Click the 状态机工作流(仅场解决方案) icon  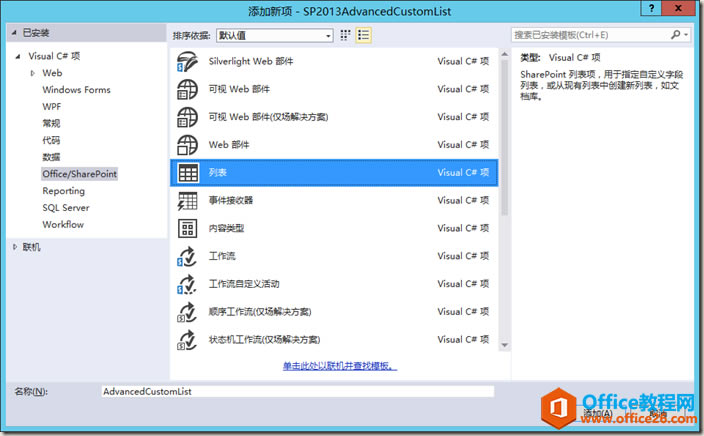click(x=187, y=340)
